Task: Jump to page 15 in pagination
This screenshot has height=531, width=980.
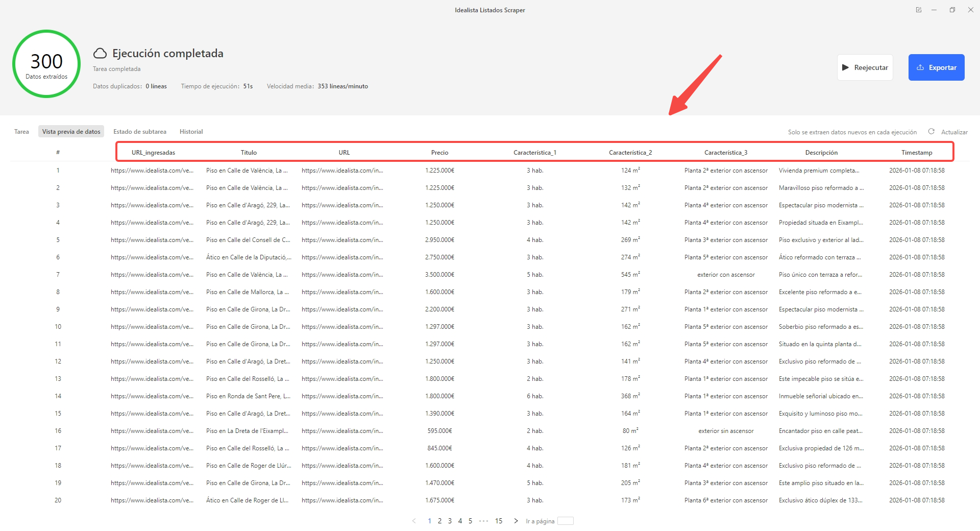Action: pos(499,521)
